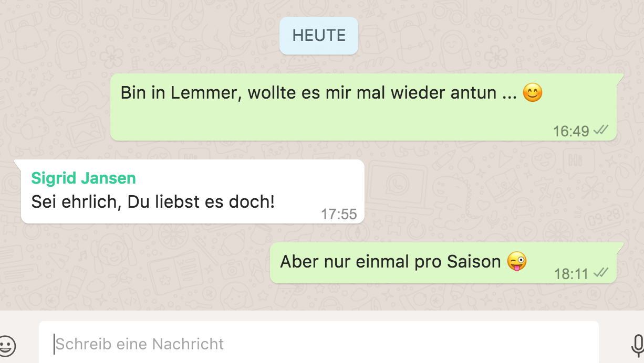
Task: Click the 18:11 timestamp
Action: 571,273
